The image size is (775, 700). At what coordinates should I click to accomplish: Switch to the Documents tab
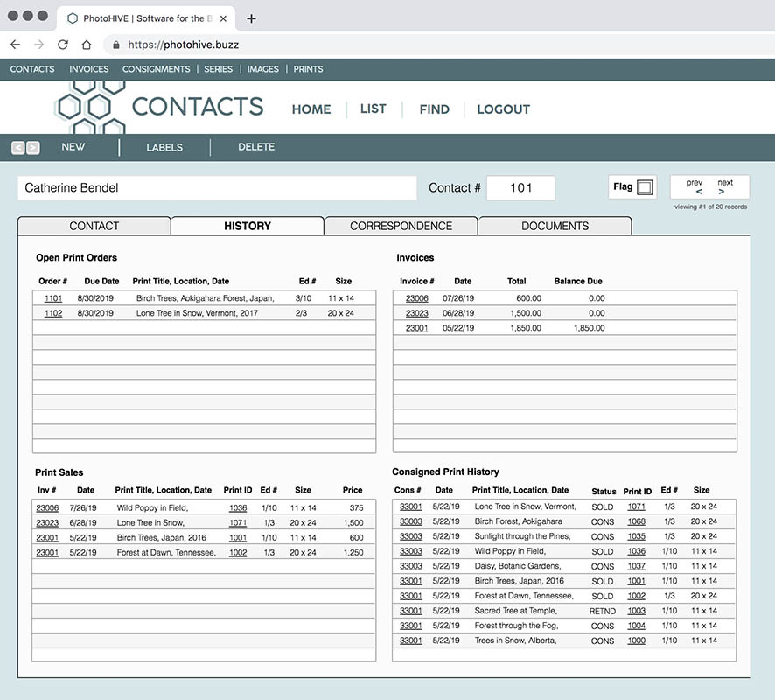pyautogui.click(x=555, y=226)
